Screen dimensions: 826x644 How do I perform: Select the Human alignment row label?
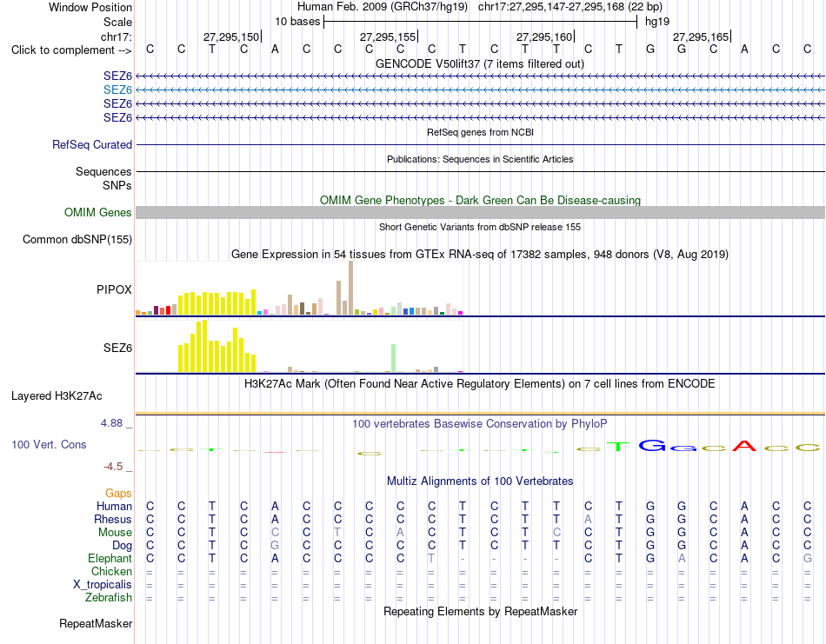(114, 506)
